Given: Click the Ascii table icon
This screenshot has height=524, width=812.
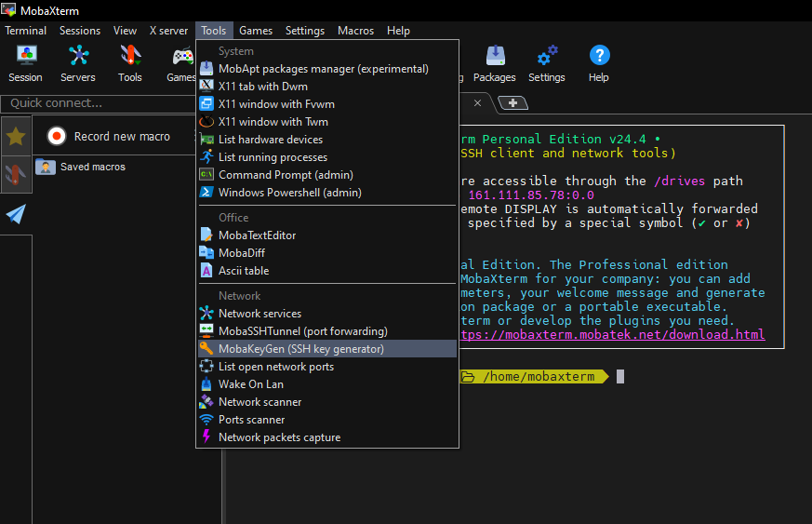Looking at the screenshot, I should (206, 271).
